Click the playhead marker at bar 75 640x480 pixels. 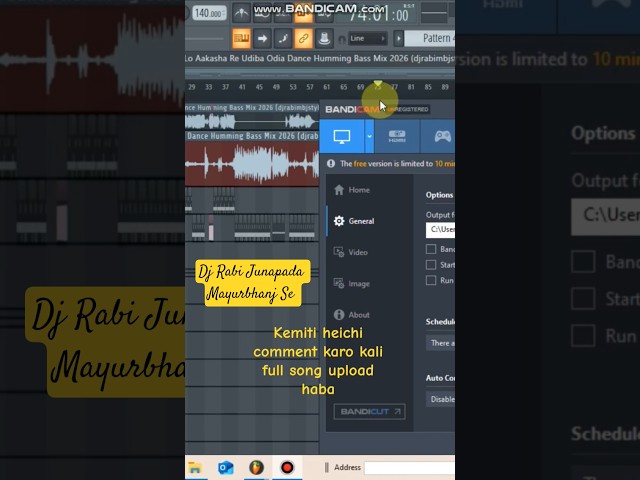click(x=378, y=84)
